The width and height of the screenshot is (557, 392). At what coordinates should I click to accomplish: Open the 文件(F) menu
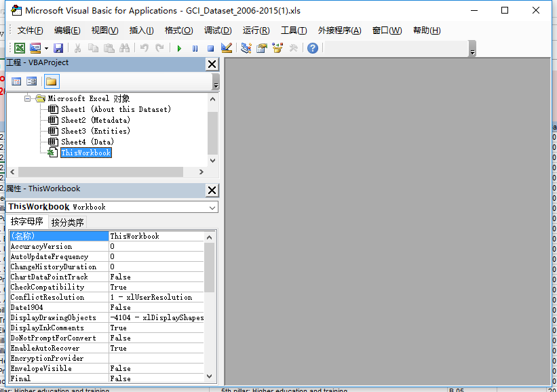[31, 31]
